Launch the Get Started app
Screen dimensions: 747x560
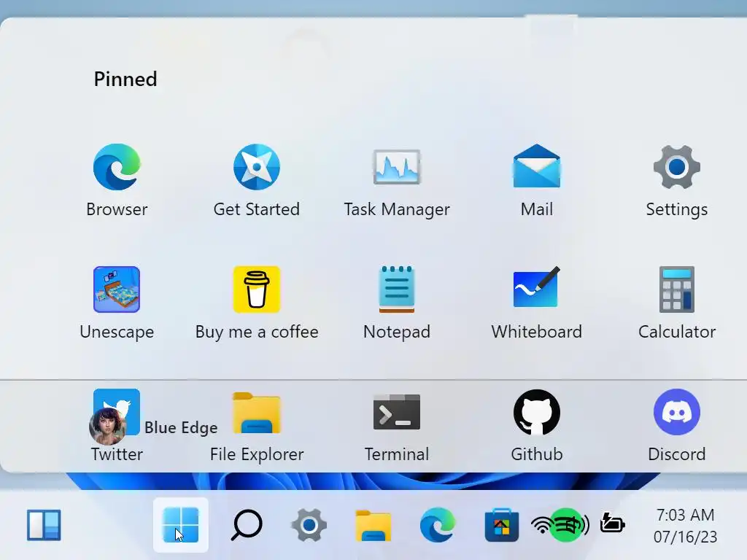click(256, 181)
